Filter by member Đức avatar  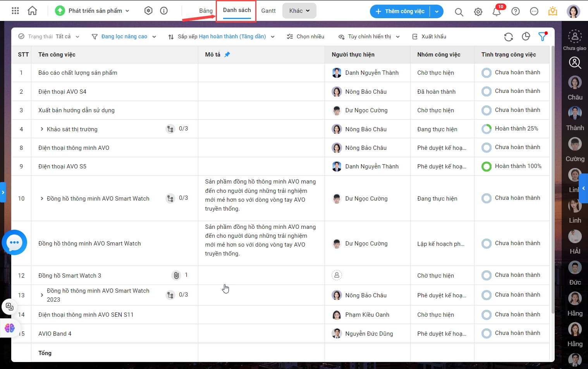coord(575,268)
